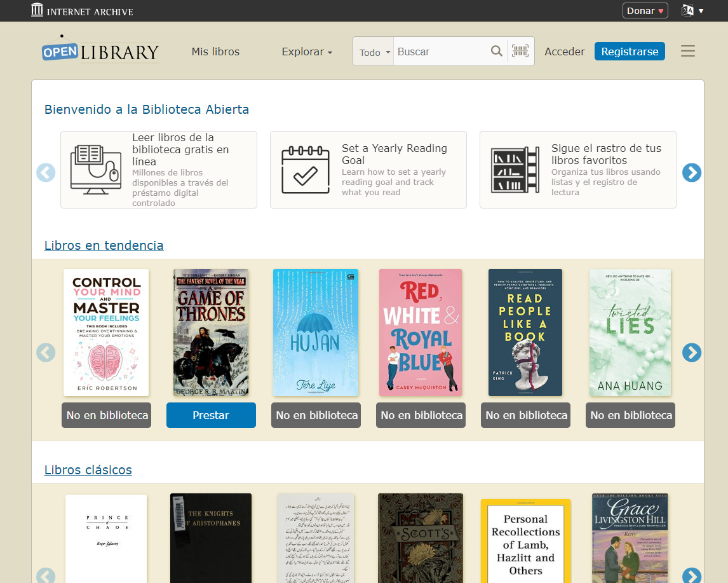The height and width of the screenshot is (583, 728).
Task: Open the barcode scanner icon
Action: 520,51
